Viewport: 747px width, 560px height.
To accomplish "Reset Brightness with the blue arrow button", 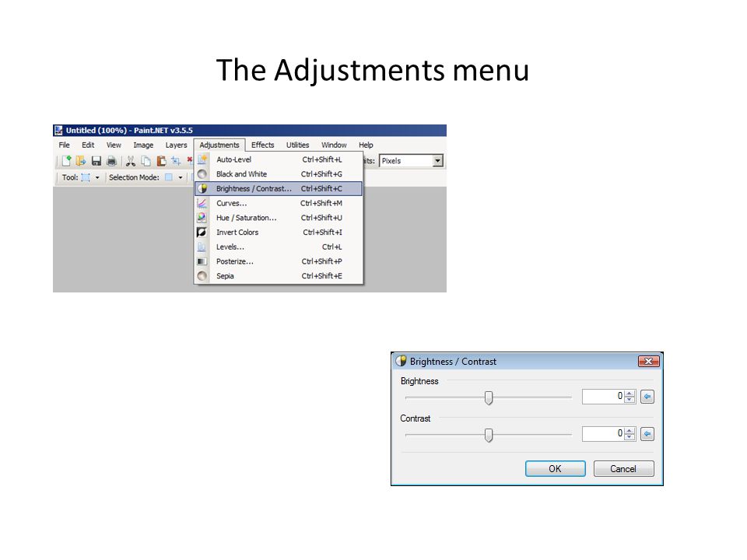I will pyautogui.click(x=647, y=396).
